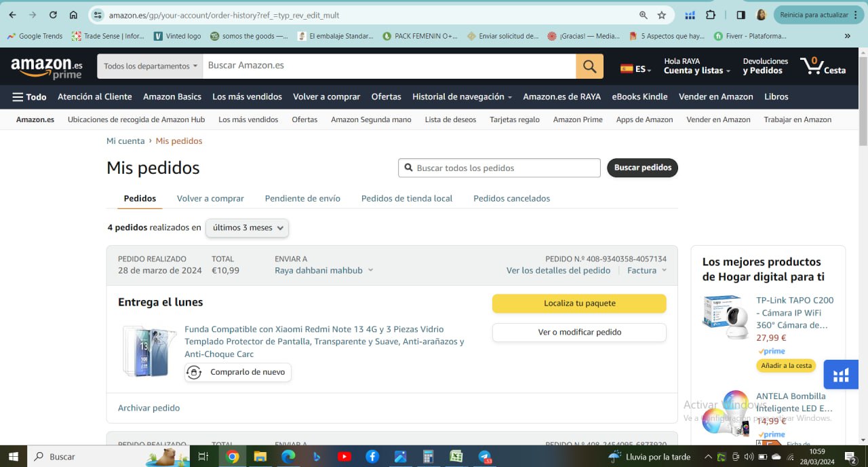Click the Amazon.es Prime logo

click(47, 67)
